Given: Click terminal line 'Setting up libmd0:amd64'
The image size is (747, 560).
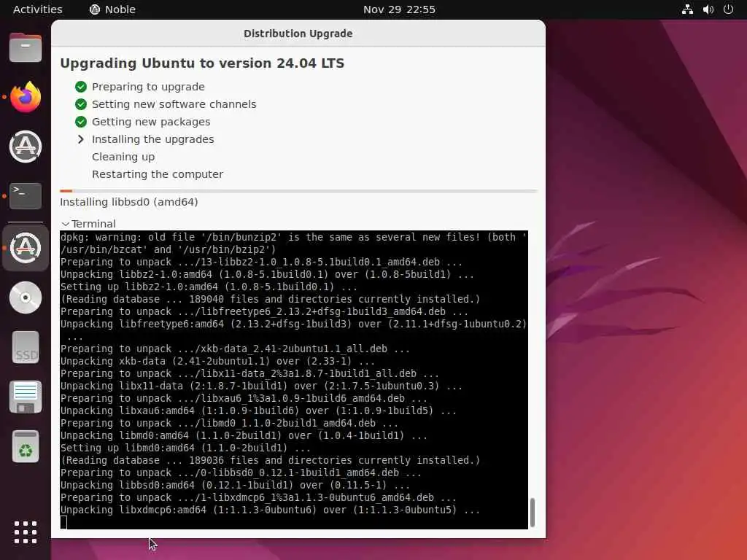Looking at the screenshot, I should (185, 448).
